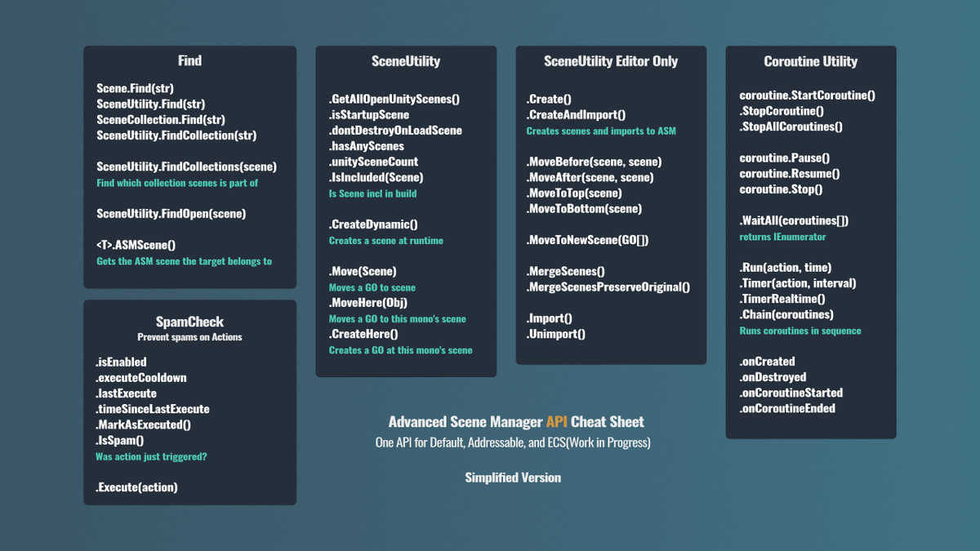Click the .Unimport() entry
The image size is (980, 551).
[555, 333]
